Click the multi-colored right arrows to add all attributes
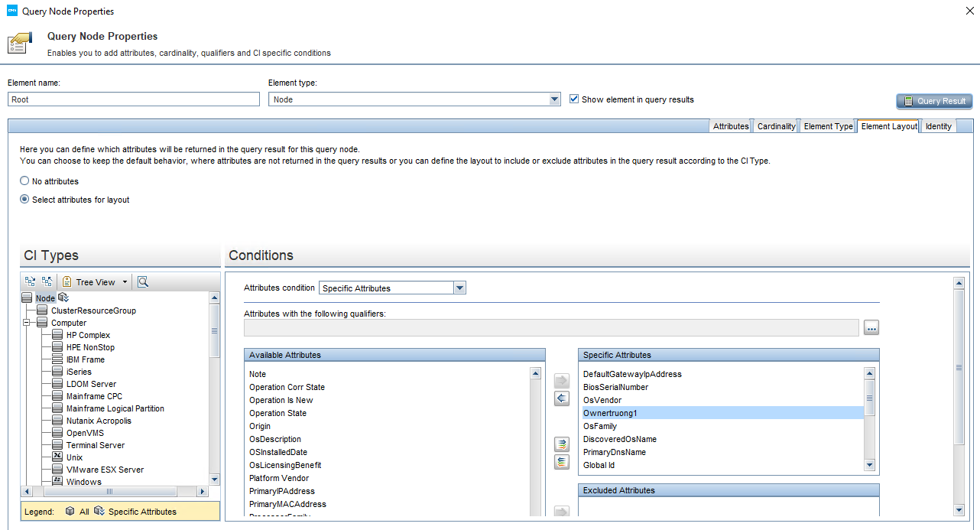The image size is (980, 530). click(x=561, y=444)
